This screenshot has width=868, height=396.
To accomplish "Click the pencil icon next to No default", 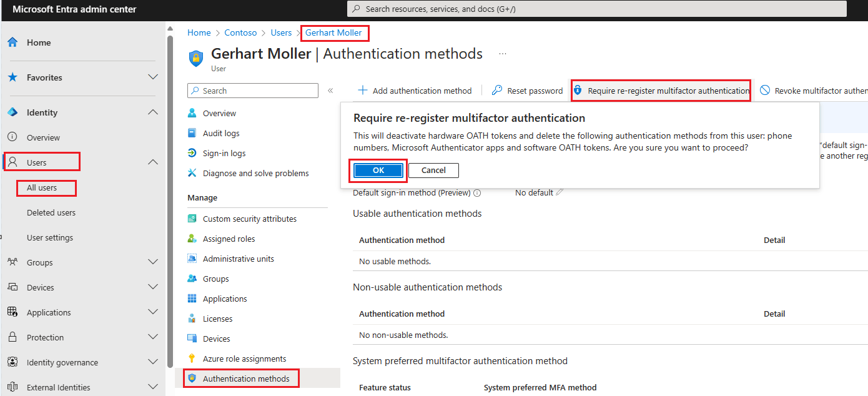I will [560, 192].
